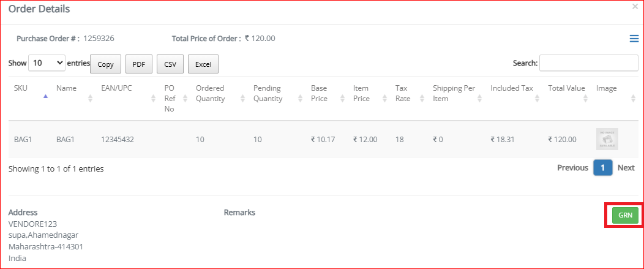Sort by Item Price column
Image resolution: width=644 pixels, height=269 pixels.
[x=370, y=98]
